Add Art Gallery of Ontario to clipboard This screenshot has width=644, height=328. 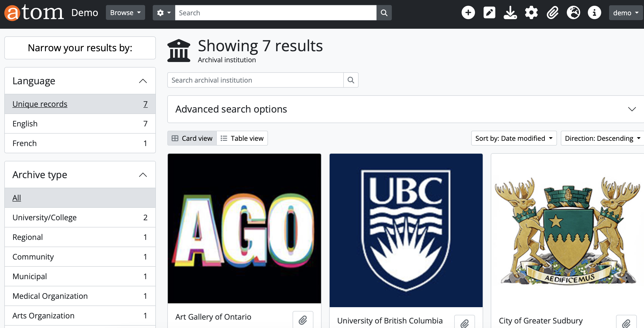tap(303, 320)
